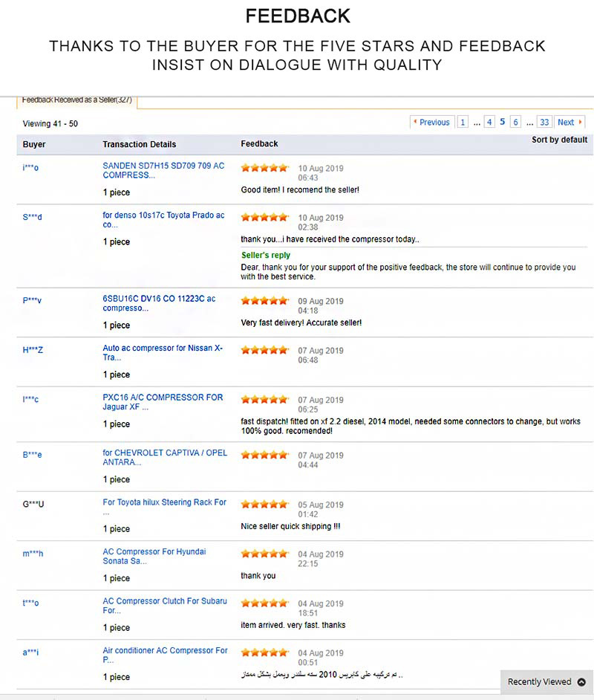Go to the Next feedback page
Image resolution: width=594 pixels, height=700 pixels.
click(x=569, y=123)
